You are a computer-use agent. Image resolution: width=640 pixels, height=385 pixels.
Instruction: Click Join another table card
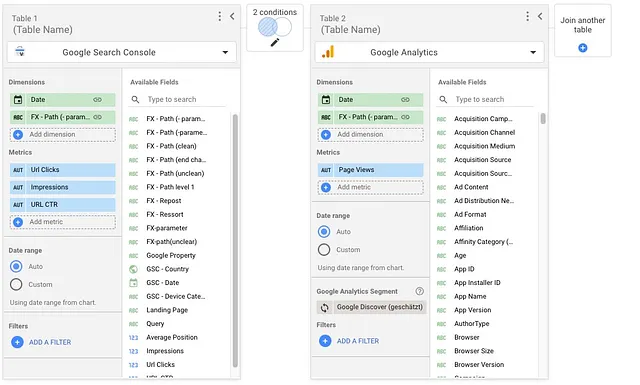point(582,31)
